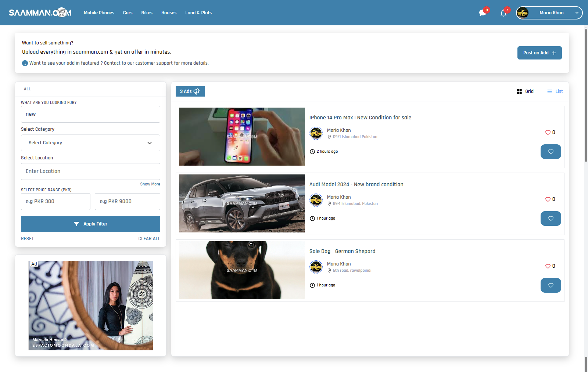
Task: Click Maria Khan avatar on iPhone ad
Action: click(x=316, y=133)
